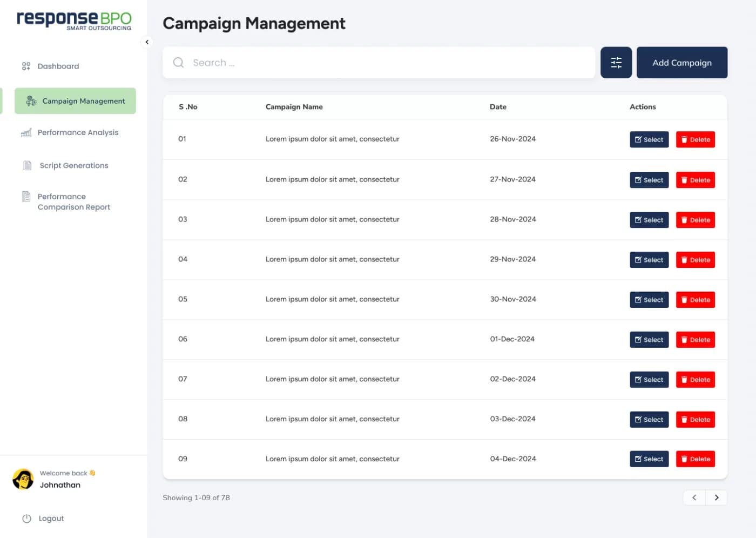Delete campaign row 08
Image resolution: width=756 pixels, height=538 pixels.
tap(696, 420)
